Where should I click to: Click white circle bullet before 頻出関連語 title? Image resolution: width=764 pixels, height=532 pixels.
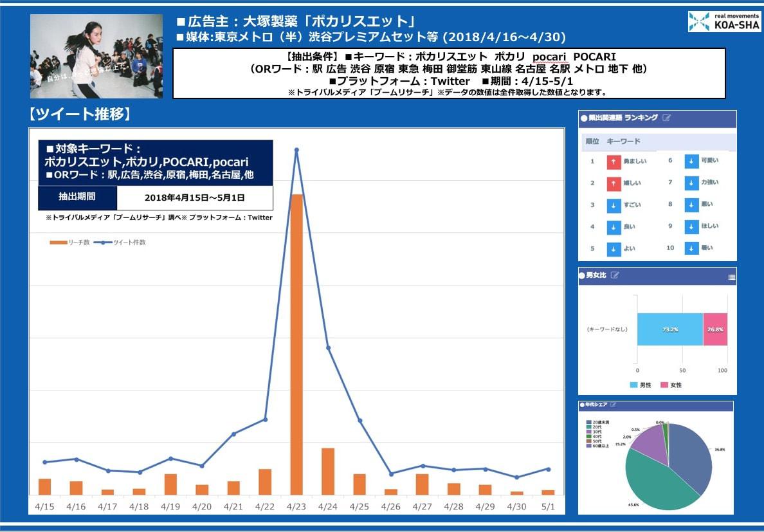(x=584, y=118)
